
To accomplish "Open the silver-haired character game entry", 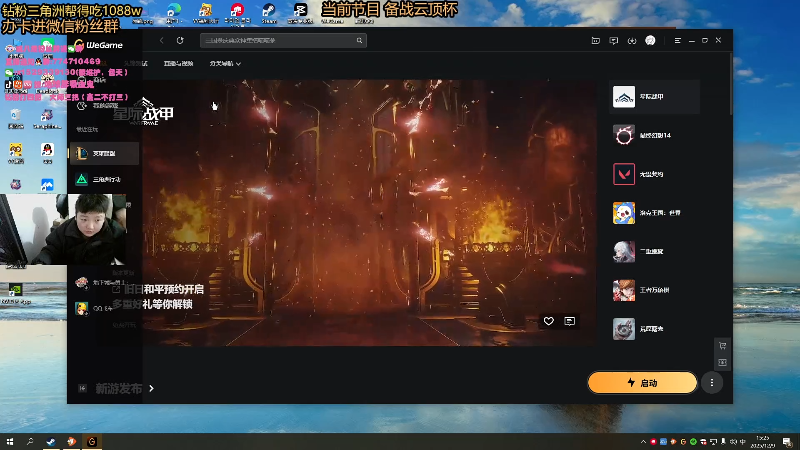I will pyautogui.click(x=656, y=252).
